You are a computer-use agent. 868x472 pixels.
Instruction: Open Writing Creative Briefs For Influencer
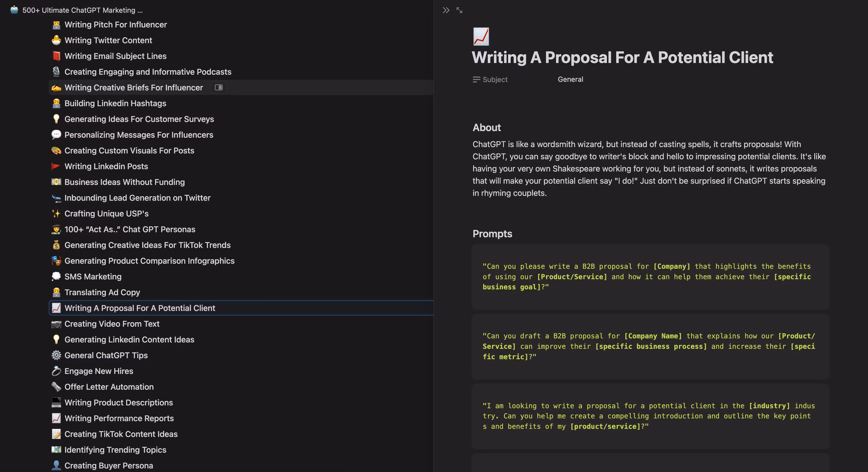(x=133, y=87)
